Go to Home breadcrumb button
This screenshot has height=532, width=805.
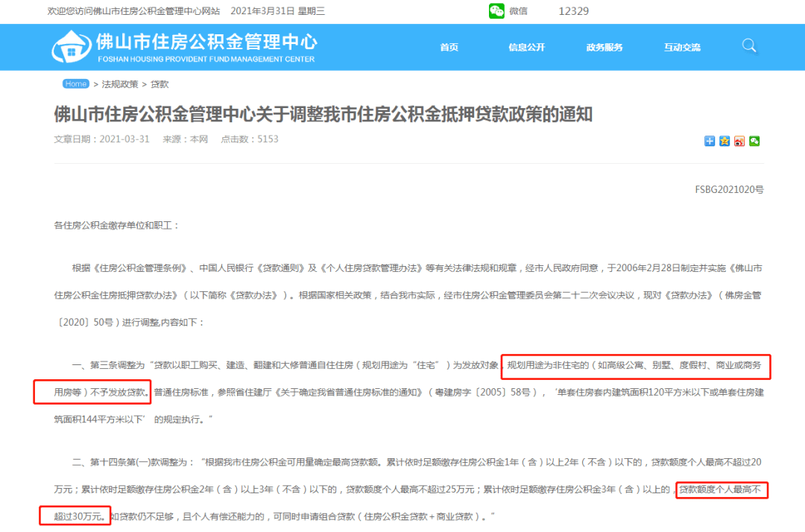coord(76,83)
